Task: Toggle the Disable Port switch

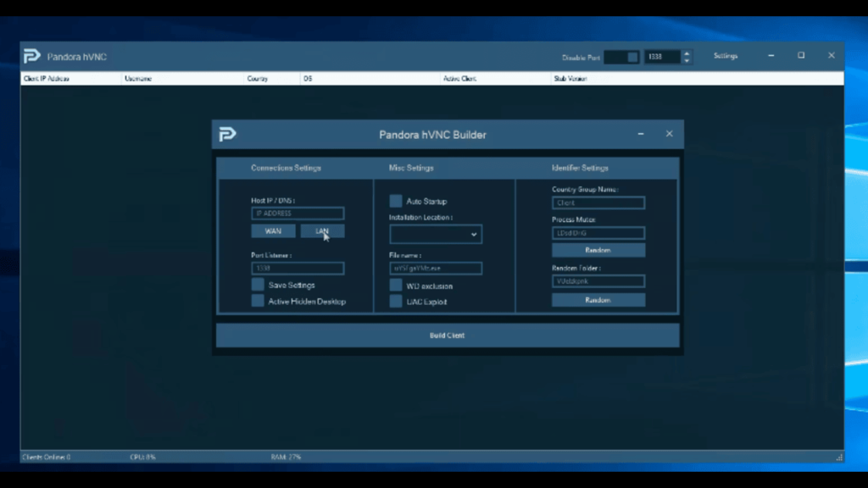Action: pos(621,57)
